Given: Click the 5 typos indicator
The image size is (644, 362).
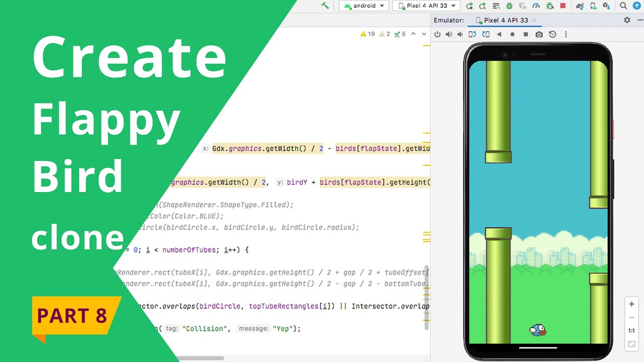Looking at the screenshot, I should tap(400, 34).
